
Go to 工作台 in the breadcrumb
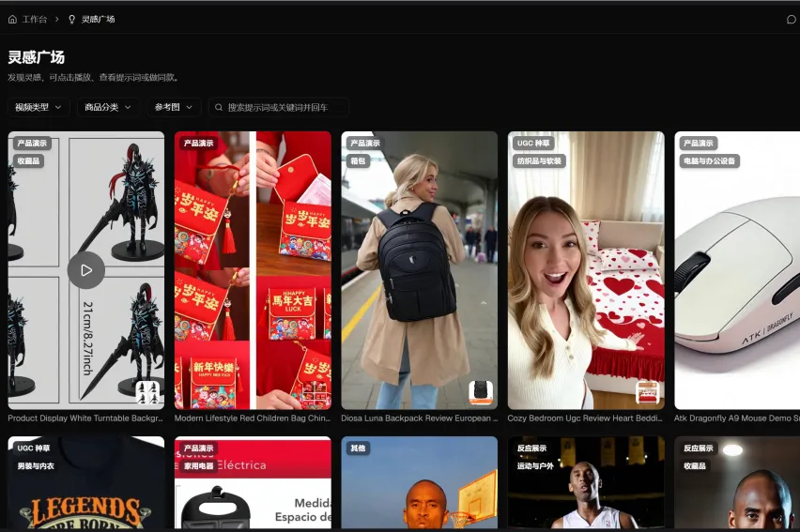coord(35,19)
